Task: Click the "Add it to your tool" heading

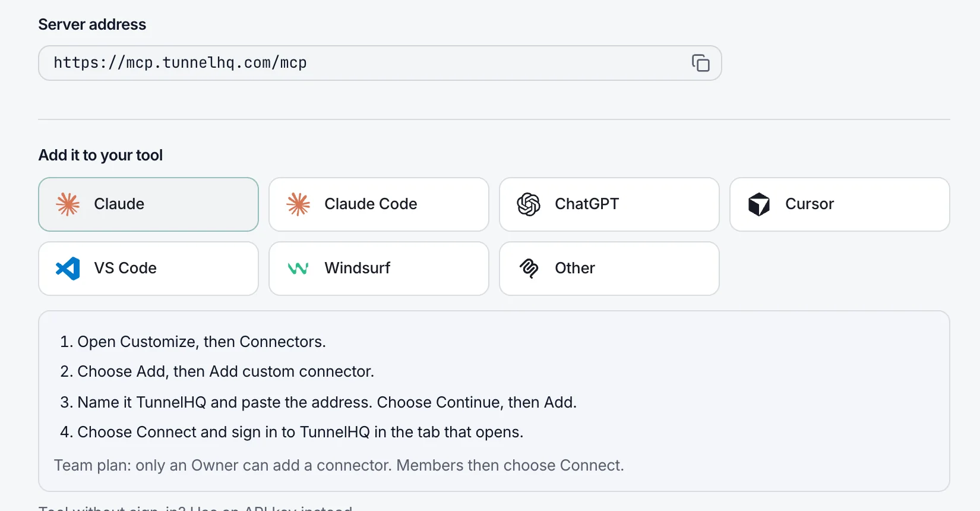Action: pyautogui.click(x=100, y=155)
